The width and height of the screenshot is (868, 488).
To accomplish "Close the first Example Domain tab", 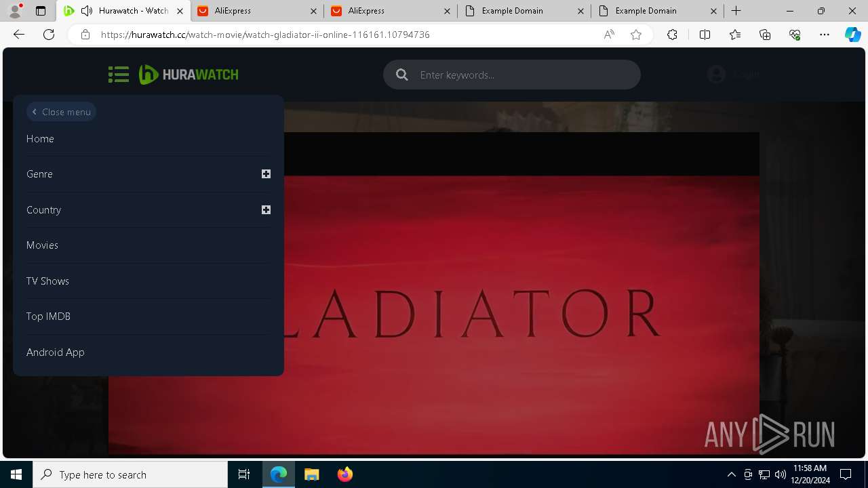I will [580, 11].
